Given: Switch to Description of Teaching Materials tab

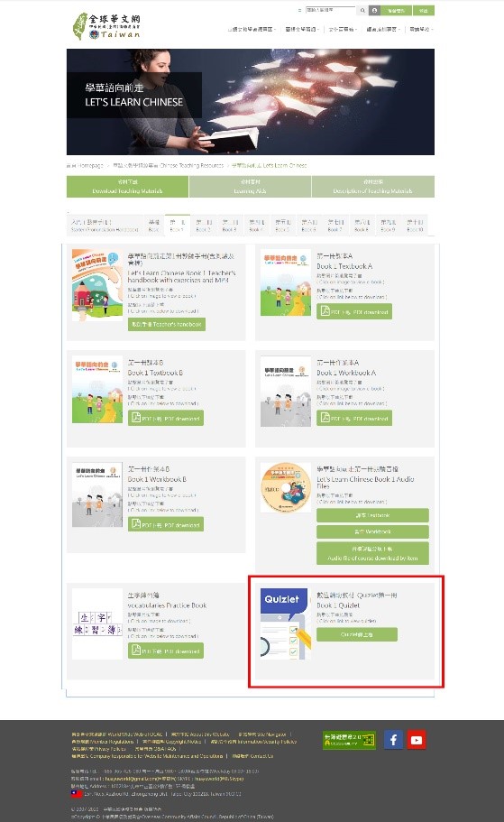Looking at the screenshot, I should [x=373, y=186].
